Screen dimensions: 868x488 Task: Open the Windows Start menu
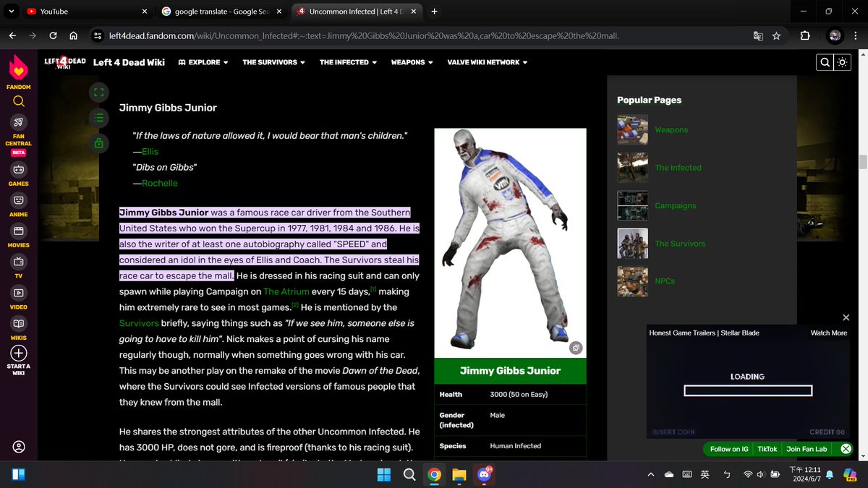coord(383,474)
